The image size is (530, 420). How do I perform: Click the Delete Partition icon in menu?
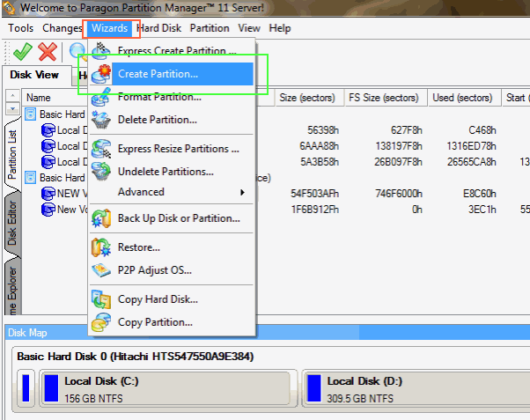tap(102, 119)
